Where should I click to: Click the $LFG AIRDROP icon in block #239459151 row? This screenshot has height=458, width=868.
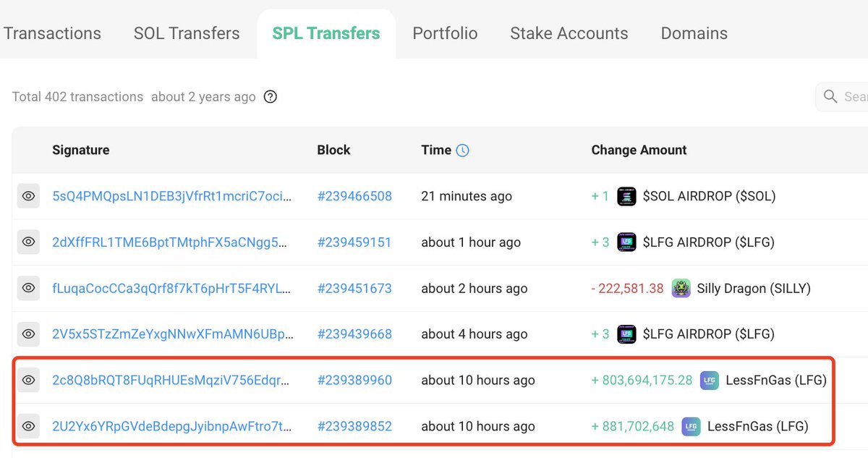(x=626, y=242)
